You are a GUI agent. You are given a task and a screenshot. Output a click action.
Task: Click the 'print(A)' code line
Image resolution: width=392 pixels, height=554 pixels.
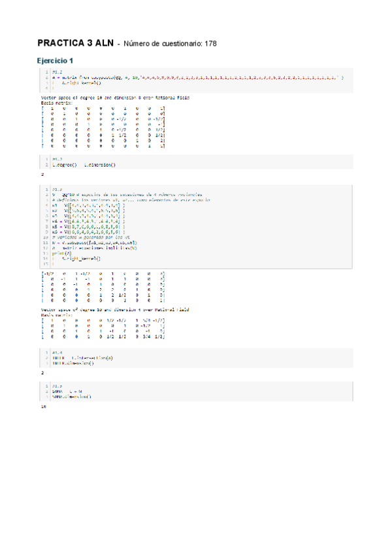(x=62, y=253)
